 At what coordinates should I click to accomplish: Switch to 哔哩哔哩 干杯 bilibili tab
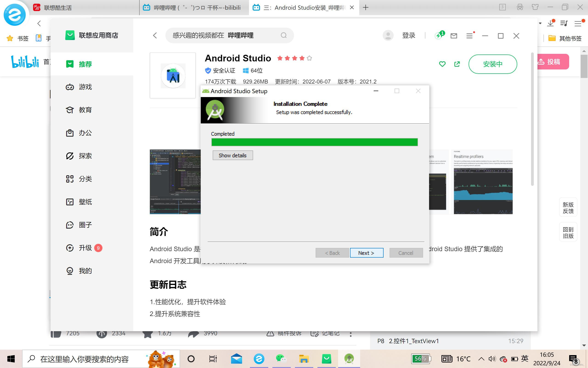coord(194,8)
